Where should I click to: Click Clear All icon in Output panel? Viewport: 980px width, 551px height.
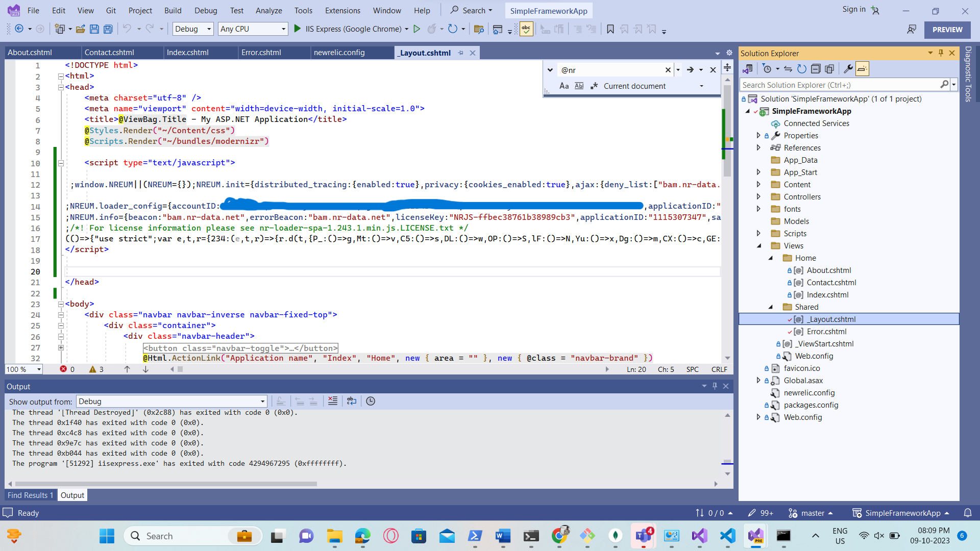[333, 401]
